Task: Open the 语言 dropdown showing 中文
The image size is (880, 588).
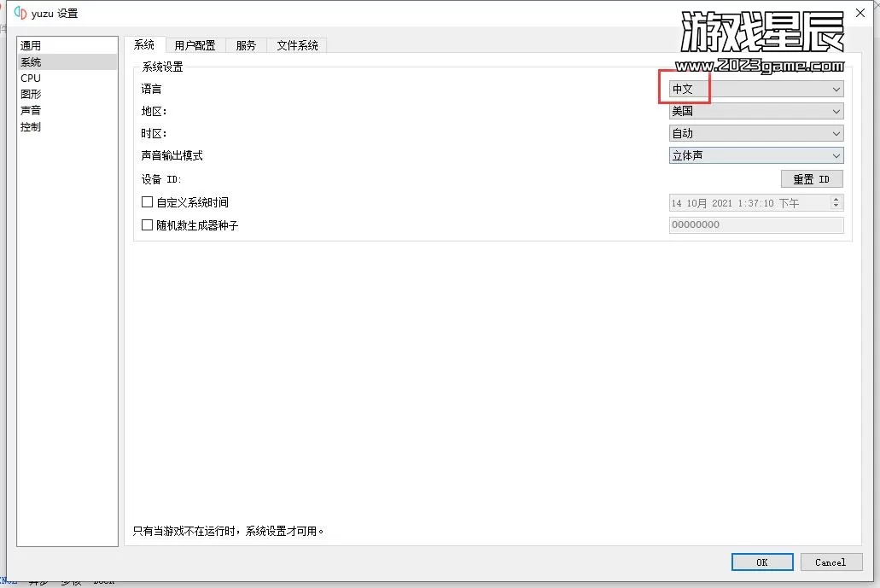Action: pyautogui.click(x=755, y=89)
